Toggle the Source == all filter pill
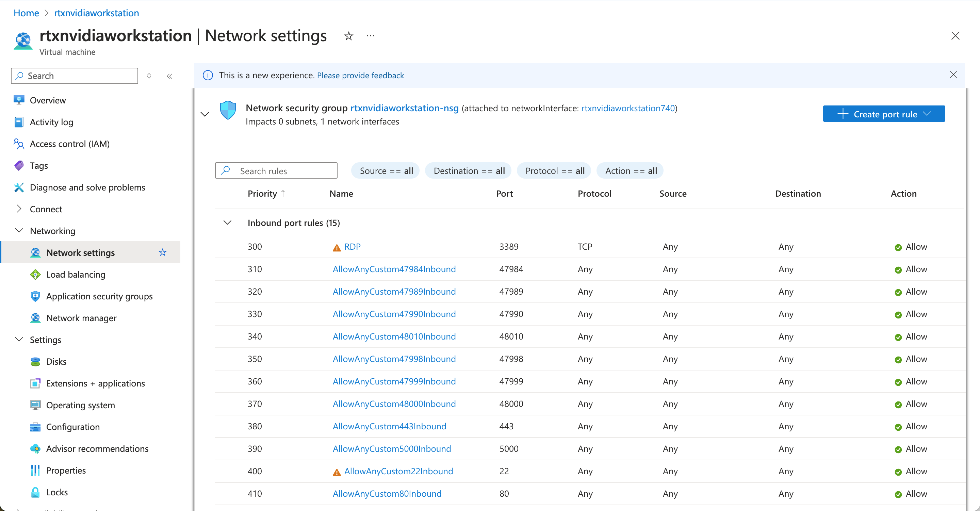The image size is (980, 511). (x=386, y=171)
